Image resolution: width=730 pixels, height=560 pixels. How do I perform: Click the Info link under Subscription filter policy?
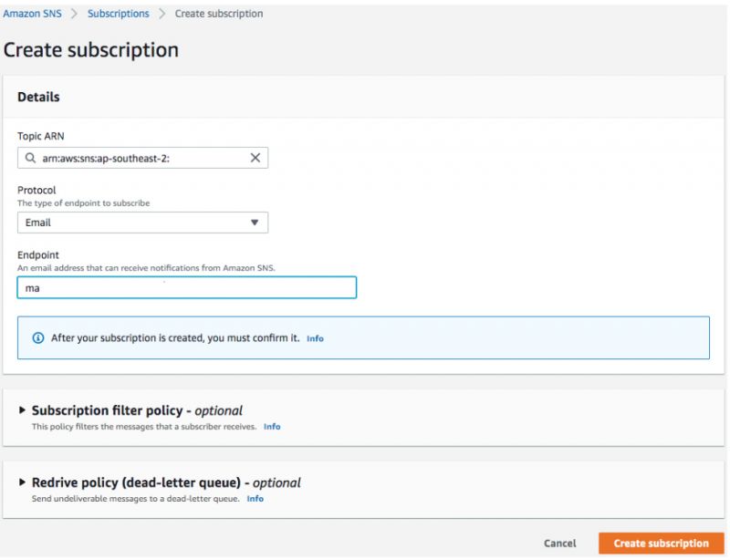(271, 424)
